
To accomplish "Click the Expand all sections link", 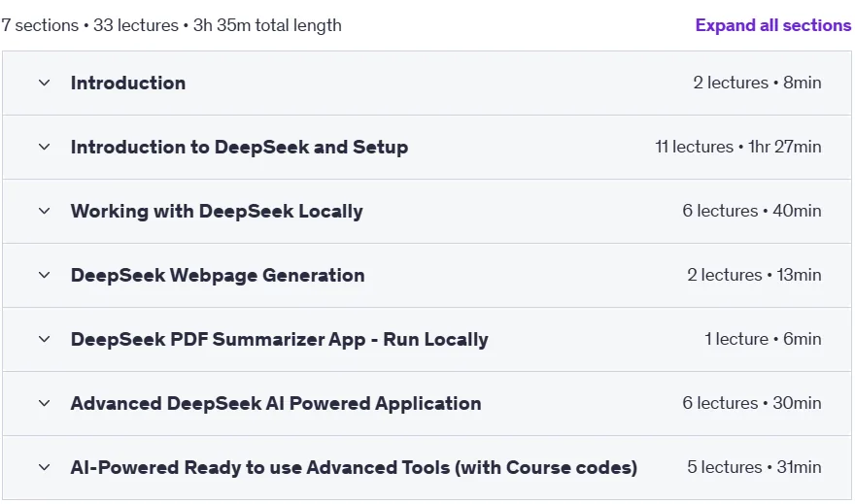I will pyautogui.click(x=772, y=25).
